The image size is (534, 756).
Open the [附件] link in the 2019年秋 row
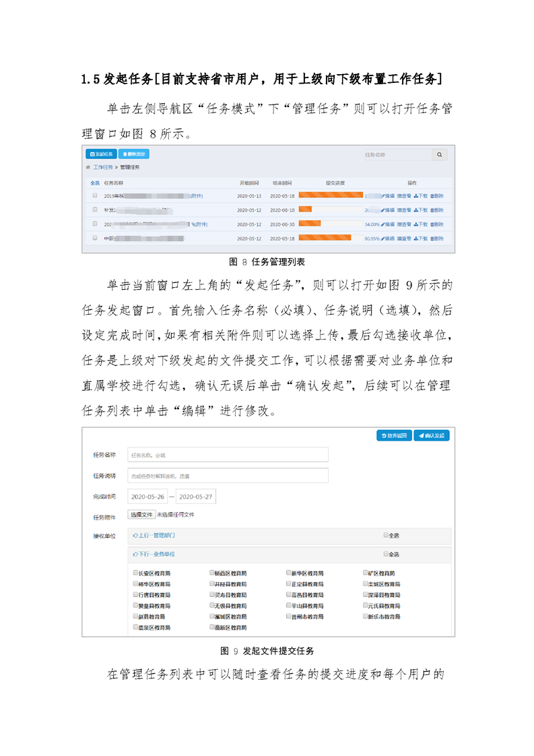[196, 196]
